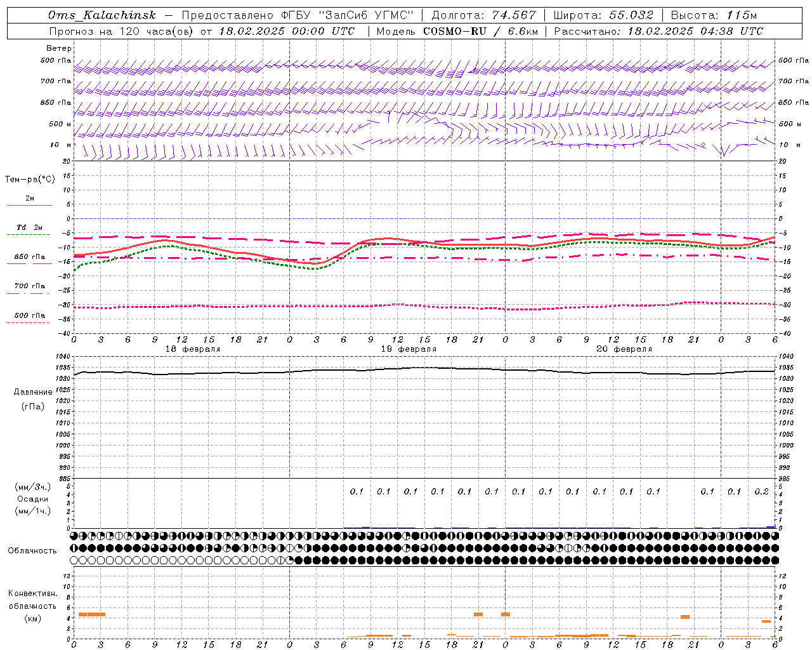
Task: Click the (гПа) unit label under Давление
Action: pos(33,406)
